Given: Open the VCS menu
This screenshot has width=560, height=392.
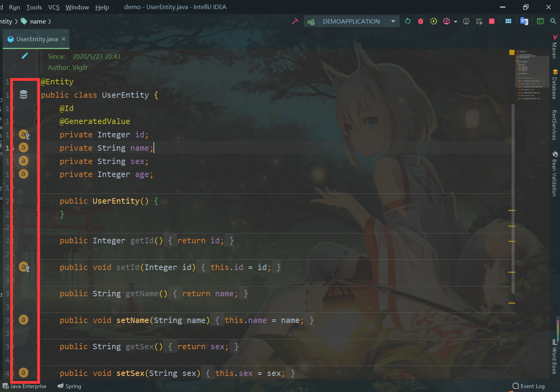Looking at the screenshot, I should click(54, 7).
